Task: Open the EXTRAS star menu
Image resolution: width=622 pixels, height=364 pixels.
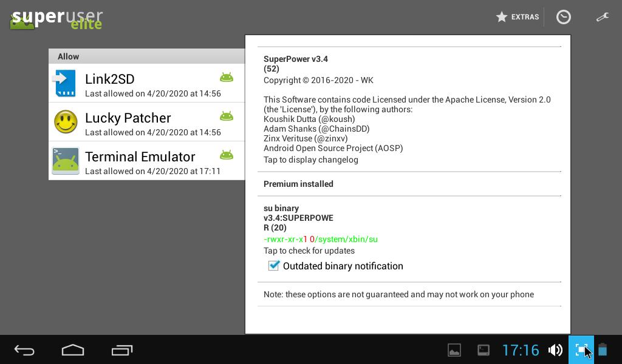Action: (x=518, y=17)
